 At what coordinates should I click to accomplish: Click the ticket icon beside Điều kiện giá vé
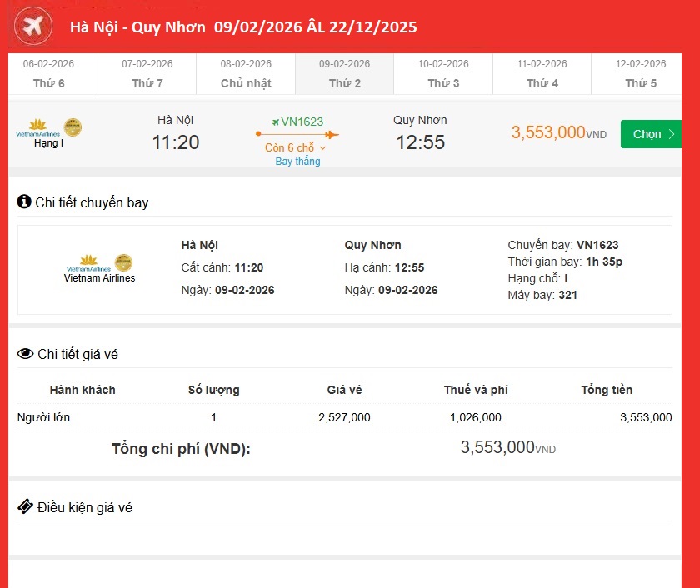(x=25, y=507)
